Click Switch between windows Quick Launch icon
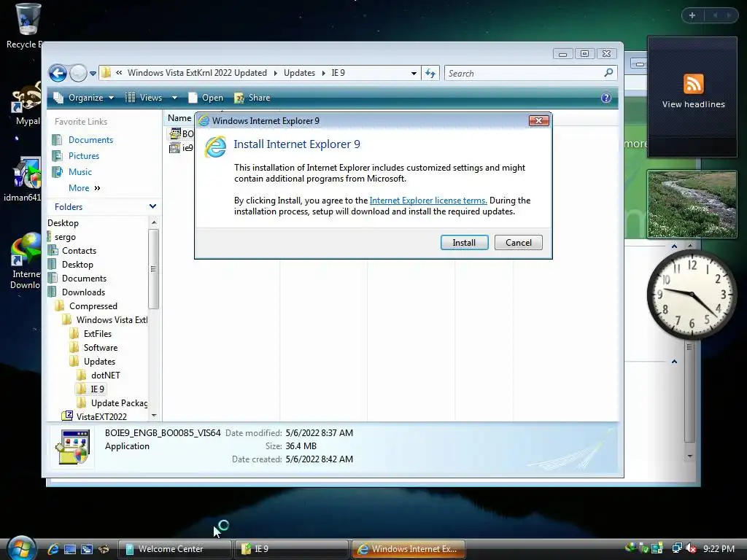Viewport: 747px width, 560px height. 86,549
